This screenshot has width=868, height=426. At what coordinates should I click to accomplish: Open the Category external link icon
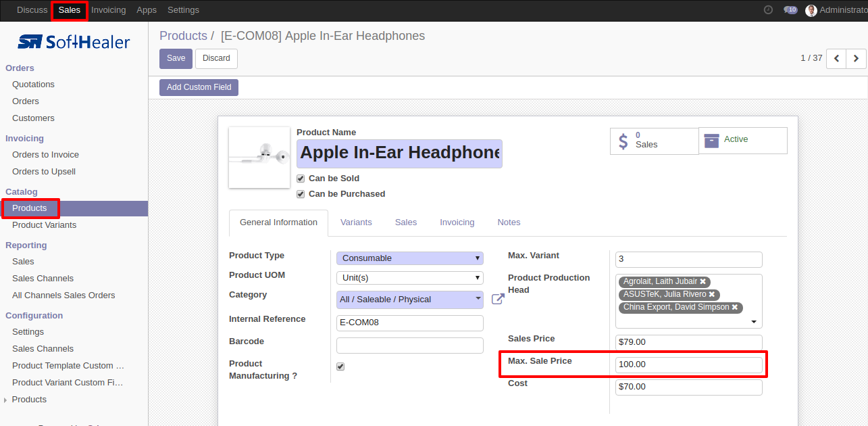pos(498,299)
